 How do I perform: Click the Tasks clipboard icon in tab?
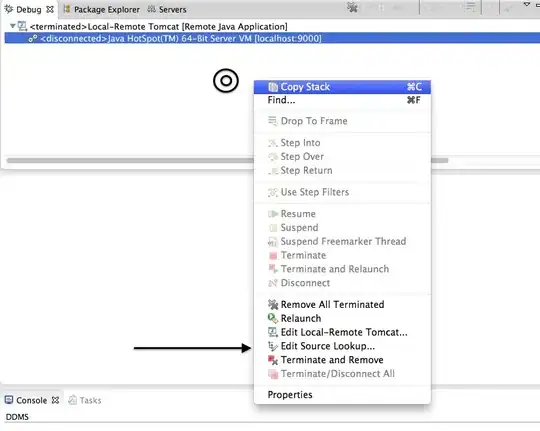(x=72, y=400)
